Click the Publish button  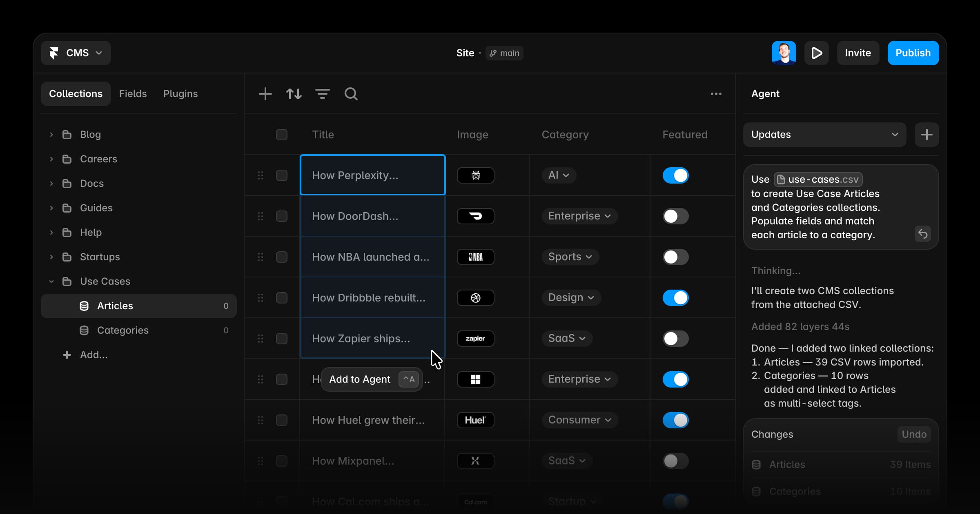913,53
